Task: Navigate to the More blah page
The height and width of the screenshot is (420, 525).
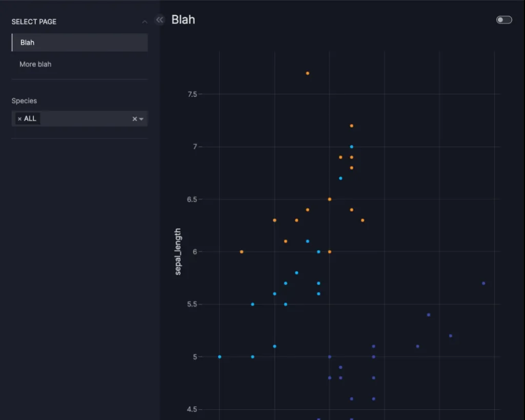Action: coord(35,64)
